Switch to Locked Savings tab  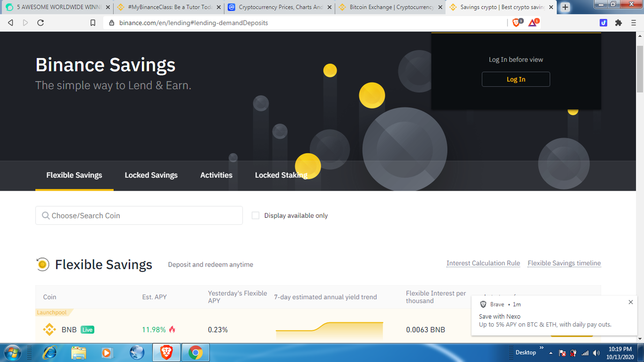click(x=151, y=175)
